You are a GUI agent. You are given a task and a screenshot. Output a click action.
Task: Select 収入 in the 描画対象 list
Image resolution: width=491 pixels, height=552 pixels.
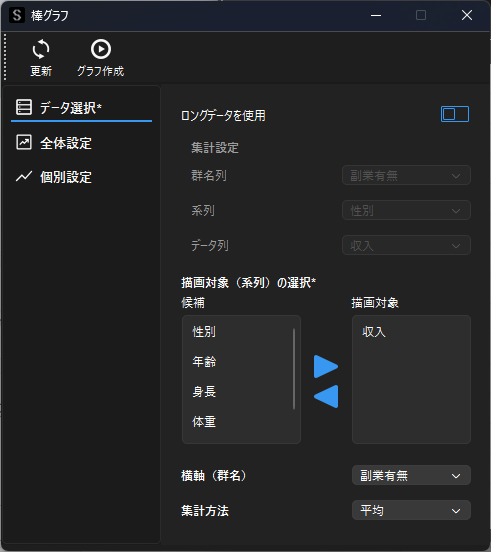tap(411, 332)
